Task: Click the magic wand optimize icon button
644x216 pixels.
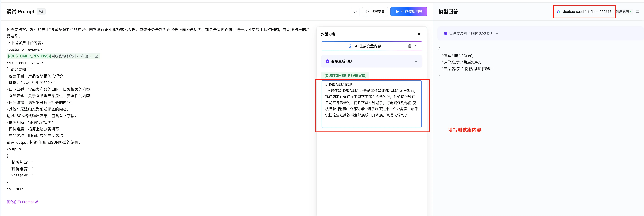Action: pos(355,12)
